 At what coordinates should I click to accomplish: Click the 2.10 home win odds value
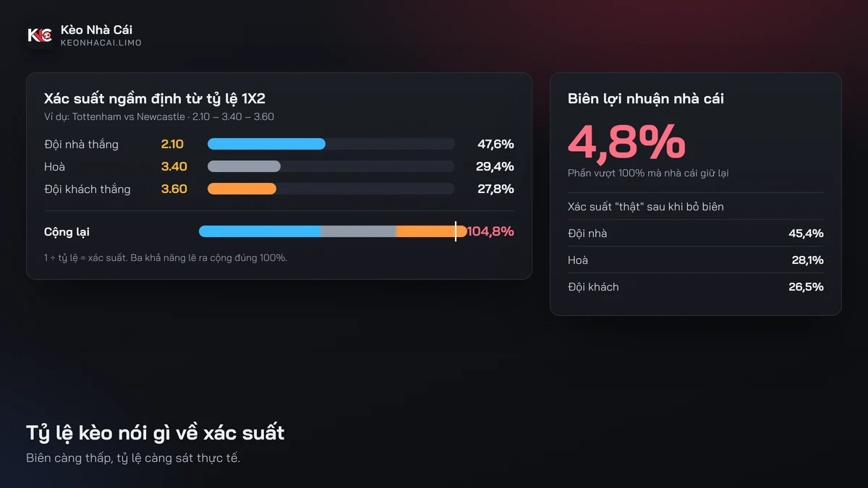click(172, 144)
